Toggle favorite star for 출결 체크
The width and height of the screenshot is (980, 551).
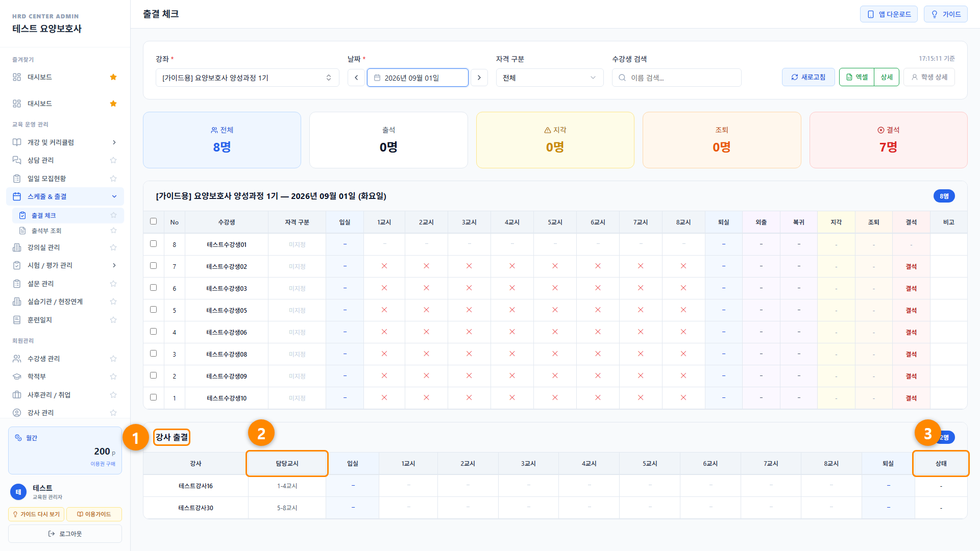113,215
